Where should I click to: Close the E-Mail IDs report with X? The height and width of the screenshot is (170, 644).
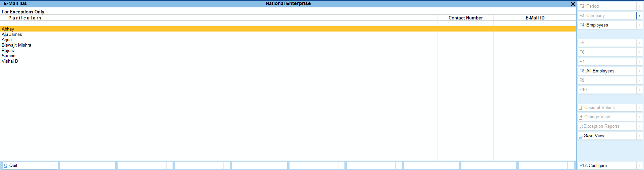point(573,4)
